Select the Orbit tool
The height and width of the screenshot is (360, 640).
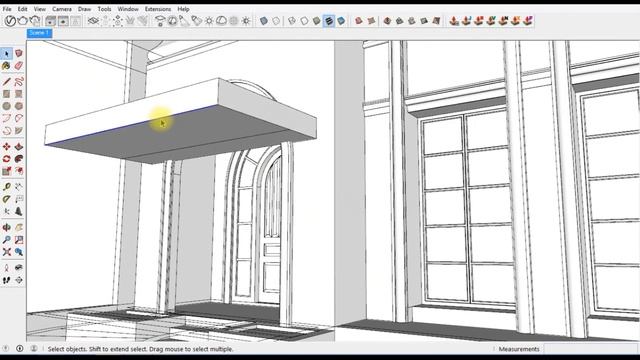[7, 227]
